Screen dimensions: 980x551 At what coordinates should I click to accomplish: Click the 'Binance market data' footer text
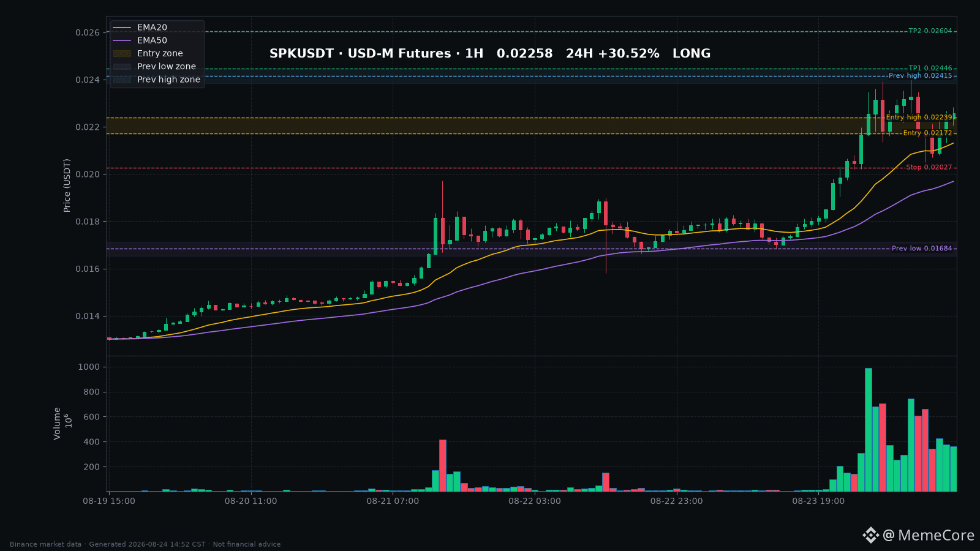coord(45,544)
